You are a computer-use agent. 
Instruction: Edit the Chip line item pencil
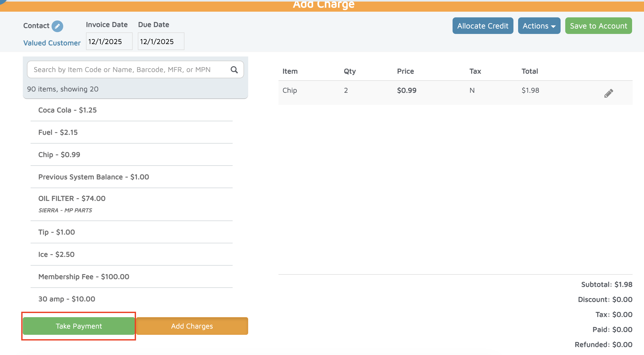click(609, 93)
